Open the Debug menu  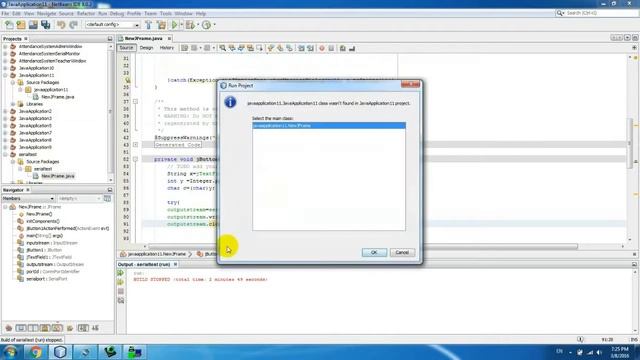(x=116, y=13)
